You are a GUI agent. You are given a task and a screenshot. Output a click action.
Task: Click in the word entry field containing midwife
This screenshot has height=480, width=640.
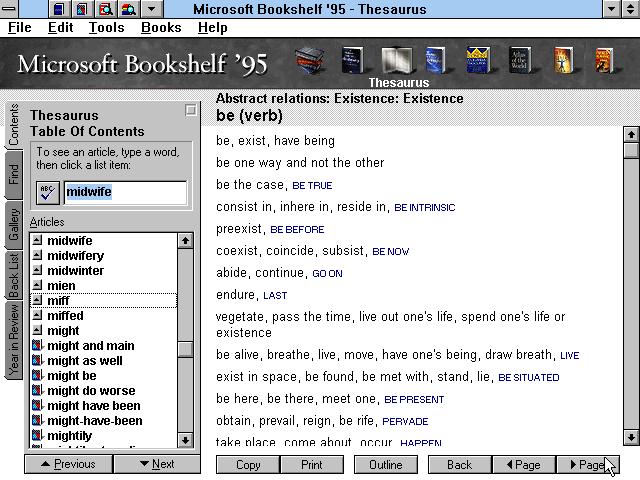[125, 193]
